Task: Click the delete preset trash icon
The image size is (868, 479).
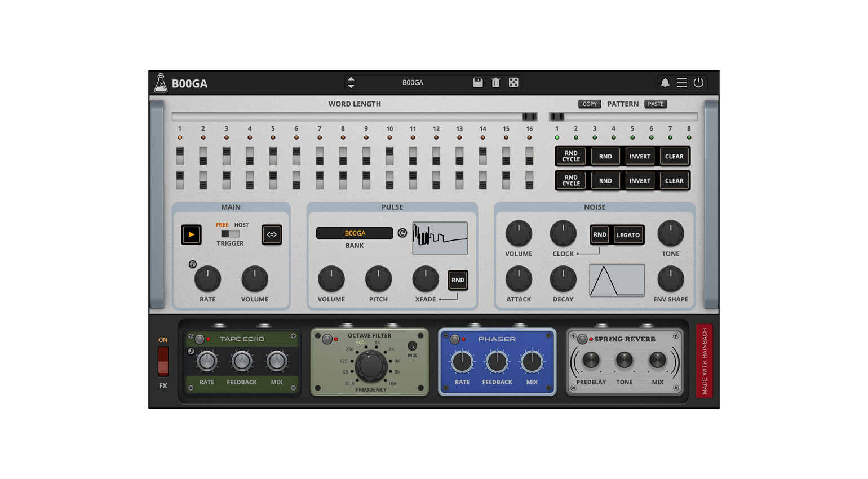Action: coord(495,82)
